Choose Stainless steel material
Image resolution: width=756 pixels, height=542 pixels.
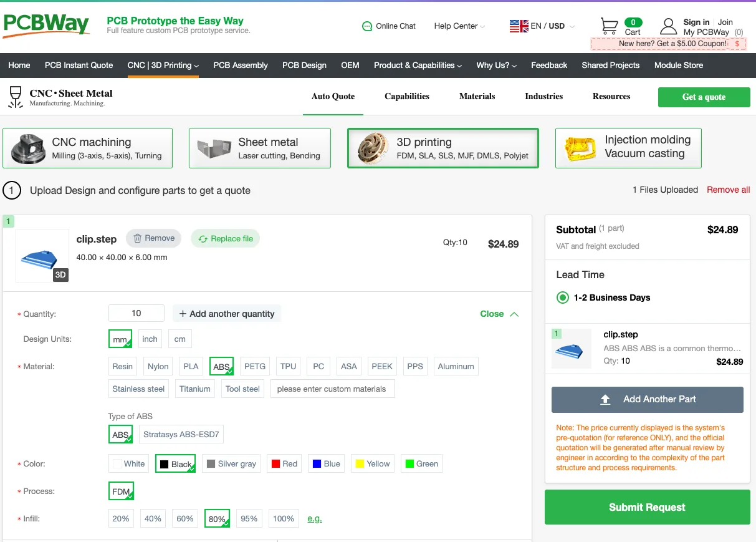[139, 389]
